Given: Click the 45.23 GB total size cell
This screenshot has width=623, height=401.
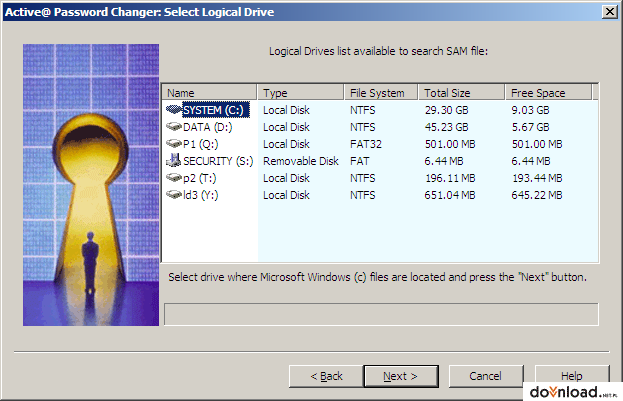Looking at the screenshot, I should pos(446,127).
